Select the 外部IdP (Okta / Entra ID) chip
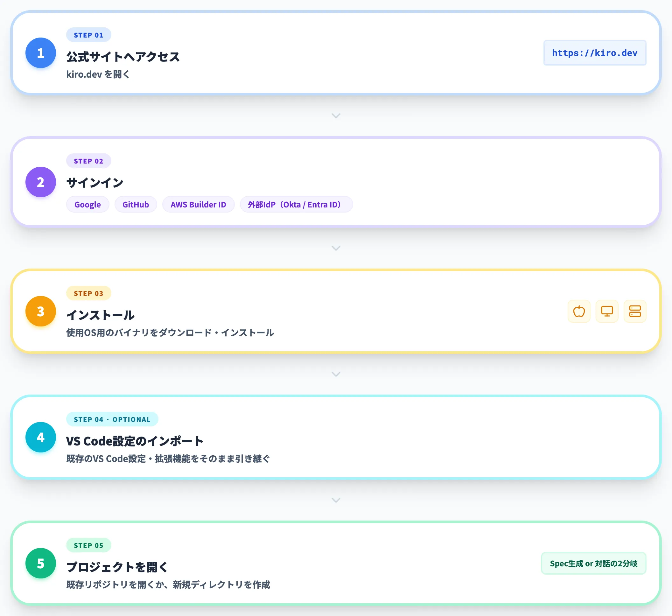 pyautogui.click(x=296, y=204)
